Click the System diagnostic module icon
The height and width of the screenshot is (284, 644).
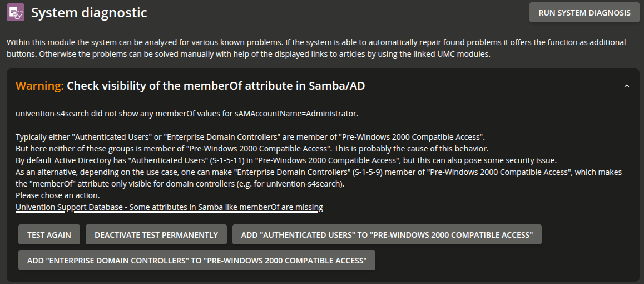16,12
